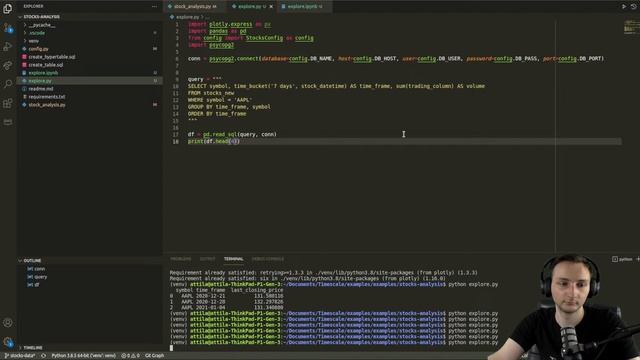The height and width of the screenshot is (360, 640).
Task: Click the 'FROM stocks_new' query line
Action: point(211,93)
